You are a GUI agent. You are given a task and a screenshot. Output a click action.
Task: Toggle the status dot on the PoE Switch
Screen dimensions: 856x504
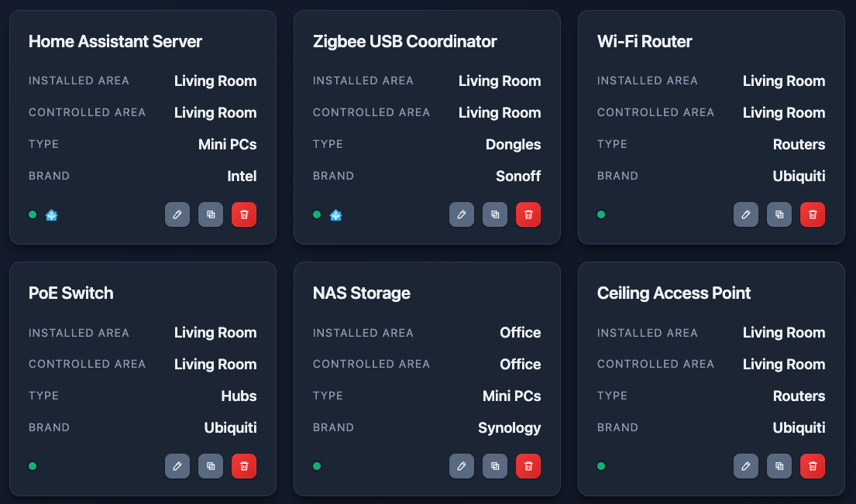[x=33, y=466]
